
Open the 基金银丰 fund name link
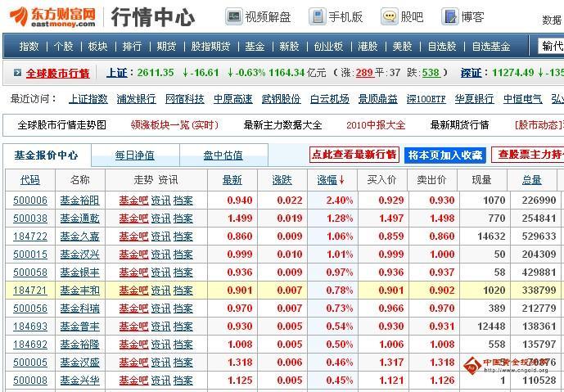tap(80, 273)
